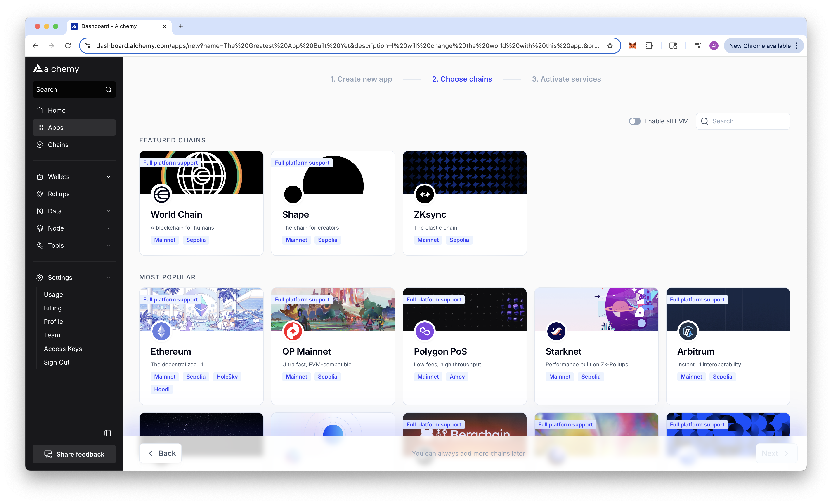Open Chrome three-dot menu
Image resolution: width=832 pixels, height=504 pixels.
pos(797,46)
